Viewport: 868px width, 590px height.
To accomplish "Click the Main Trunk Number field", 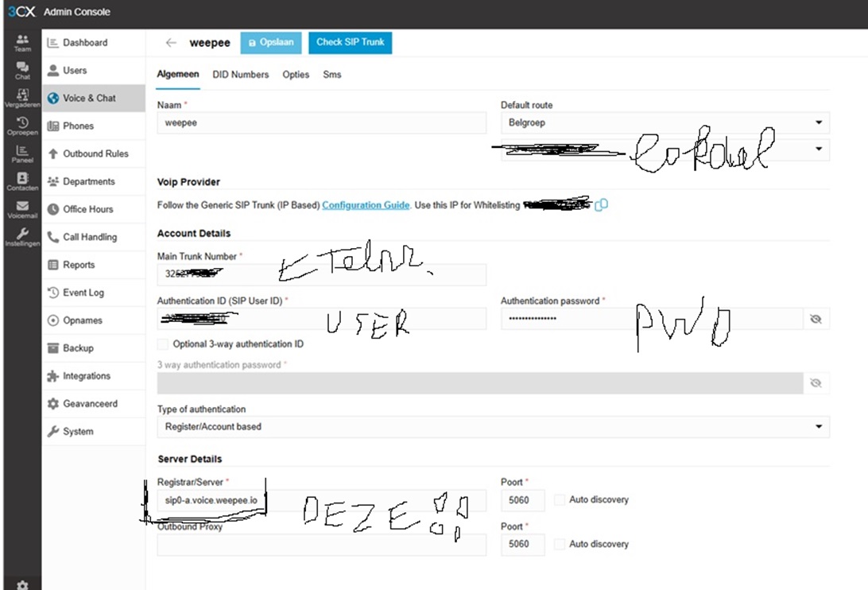I will (322, 274).
